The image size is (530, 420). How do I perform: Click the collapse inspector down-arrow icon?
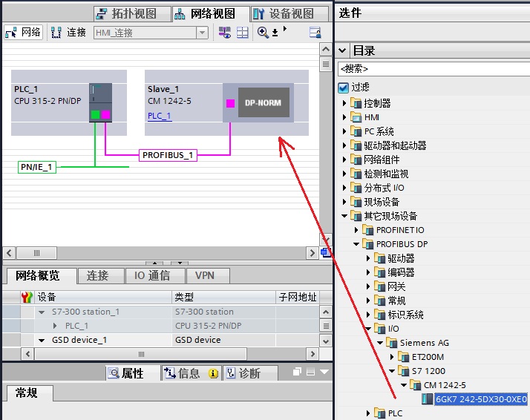coord(324,372)
